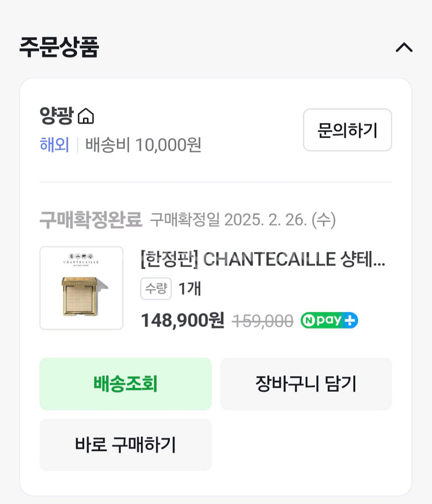Click the 구매확정일 2025. 2. 26. date
Viewport: 432px width, 504px height.
(242, 220)
